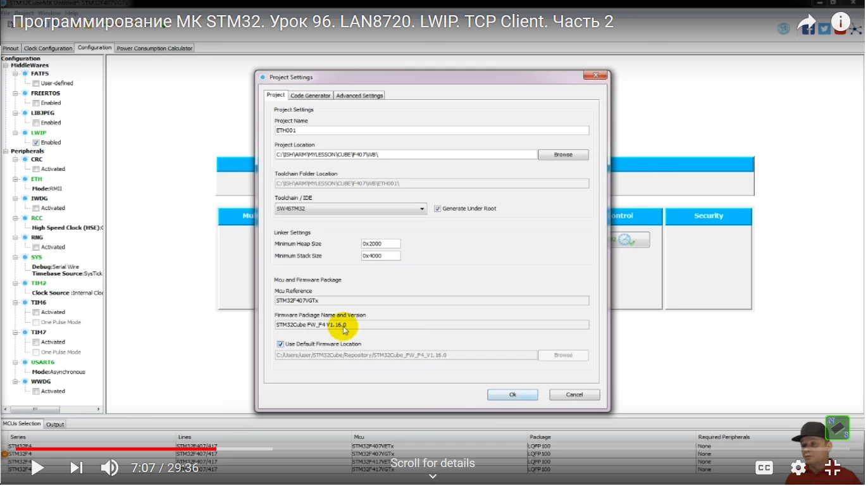The image size is (868, 486).
Task: Open the Power Consumption Calculator tab
Action: (154, 48)
